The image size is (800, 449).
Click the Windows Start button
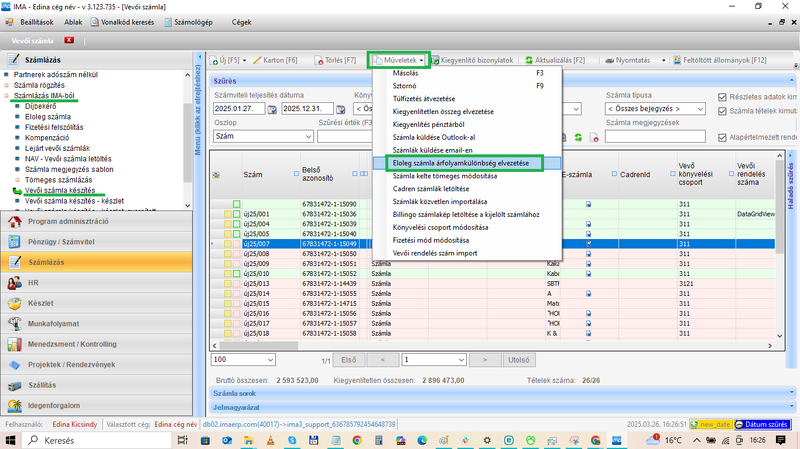(x=10, y=440)
